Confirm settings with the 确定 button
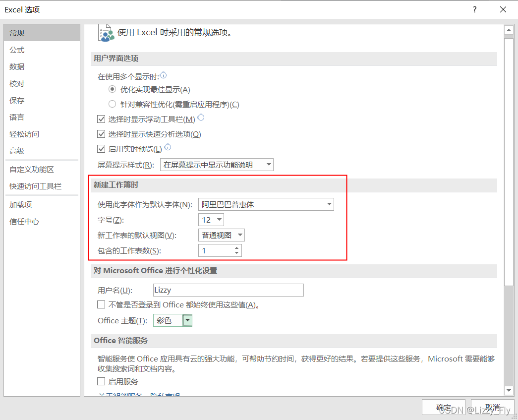Viewport: 518px width, 420px height. [x=443, y=407]
